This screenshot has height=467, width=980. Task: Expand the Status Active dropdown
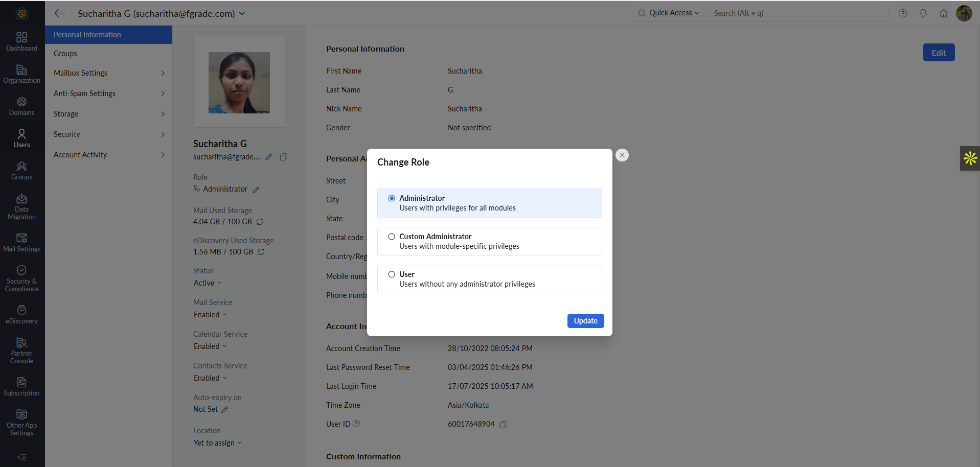[x=208, y=283]
